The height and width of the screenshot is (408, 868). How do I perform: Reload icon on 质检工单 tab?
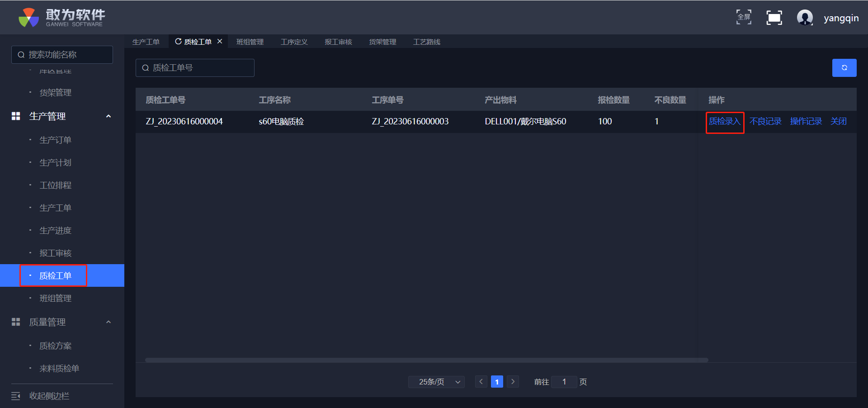click(x=178, y=41)
